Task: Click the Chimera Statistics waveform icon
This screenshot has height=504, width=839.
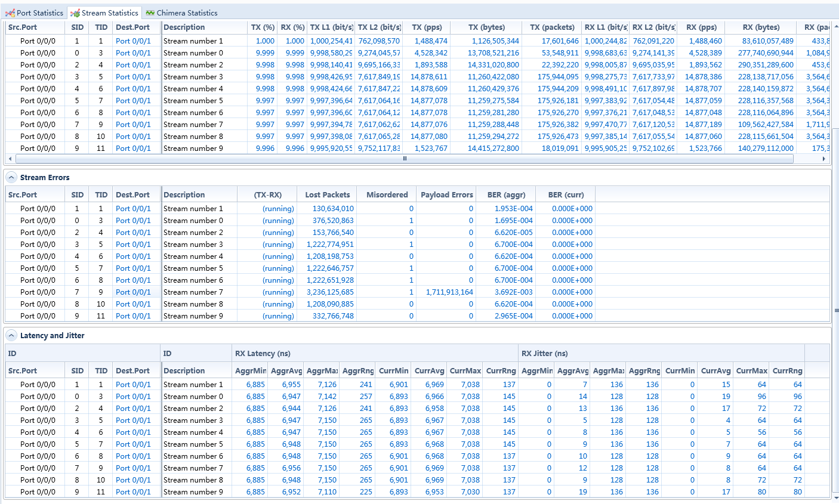Action: 150,13
